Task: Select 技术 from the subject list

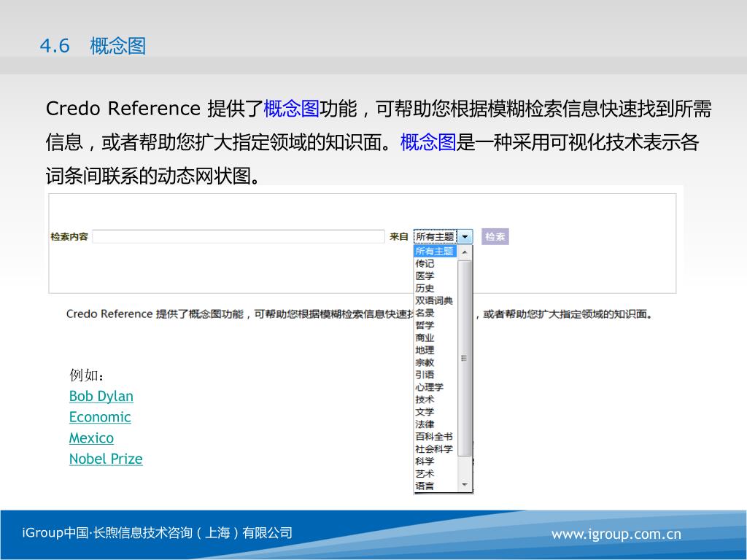Action: point(425,400)
